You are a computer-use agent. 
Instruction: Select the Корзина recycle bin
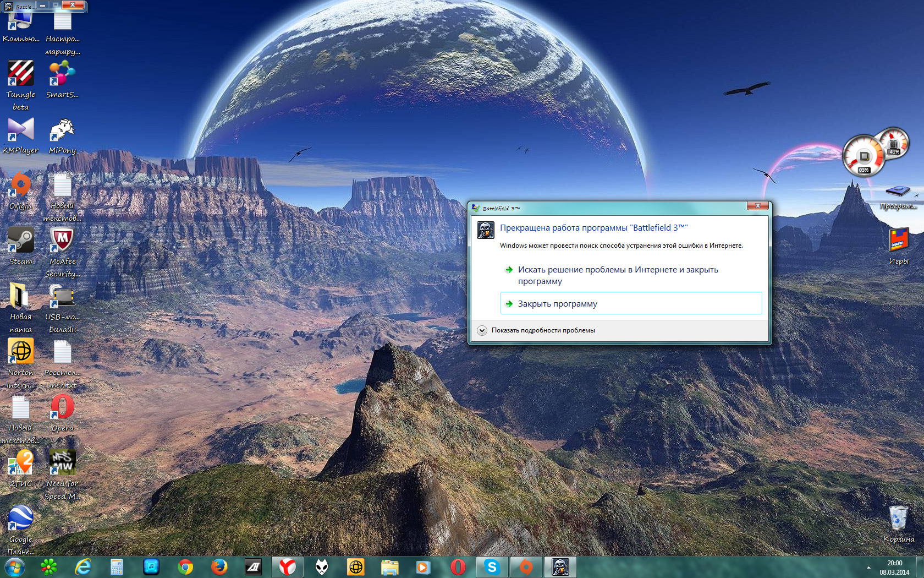898,525
